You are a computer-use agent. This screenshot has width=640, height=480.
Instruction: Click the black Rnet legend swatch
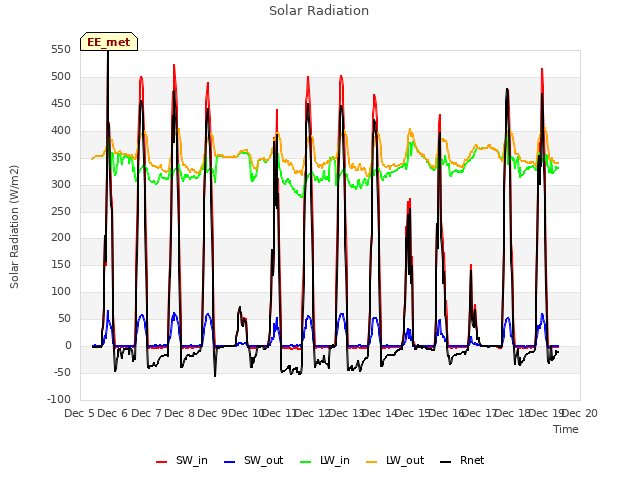(446, 461)
